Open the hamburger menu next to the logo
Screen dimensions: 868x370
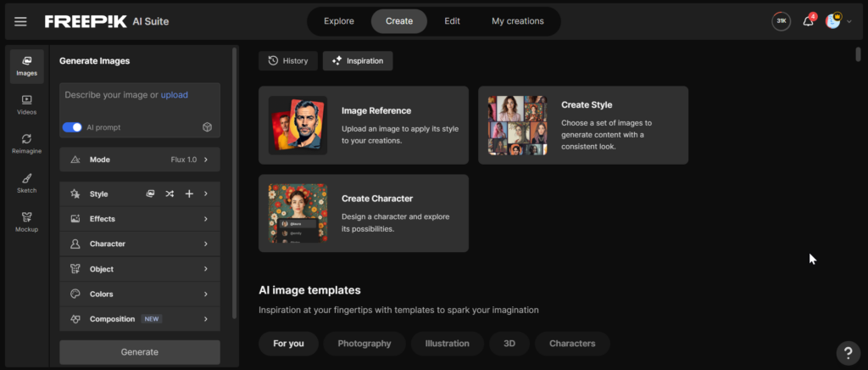20,21
